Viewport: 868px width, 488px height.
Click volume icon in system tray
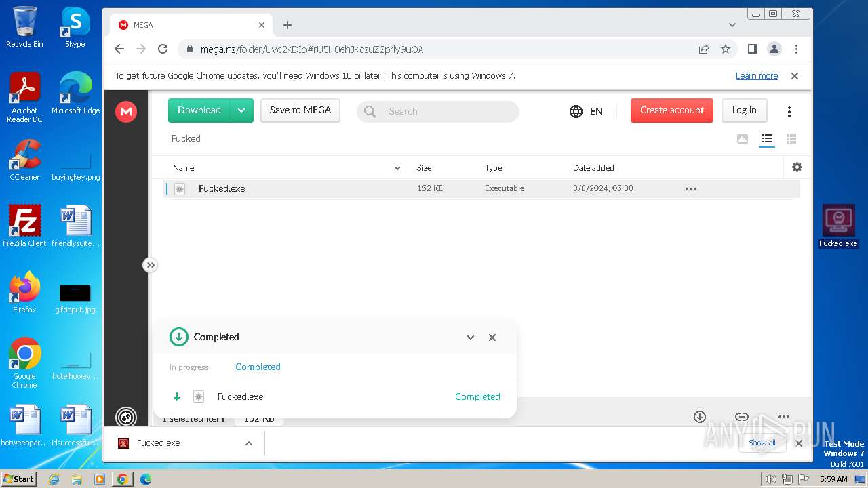771,479
